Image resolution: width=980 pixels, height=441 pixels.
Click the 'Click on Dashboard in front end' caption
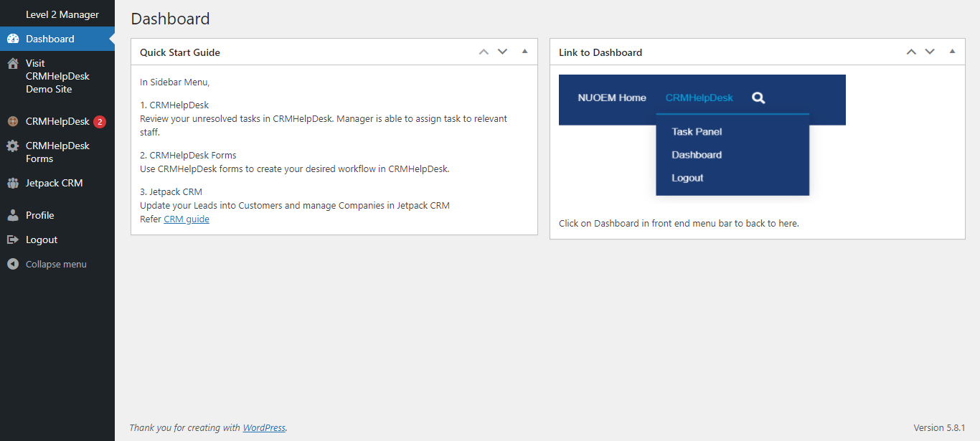tap(679, 224)
